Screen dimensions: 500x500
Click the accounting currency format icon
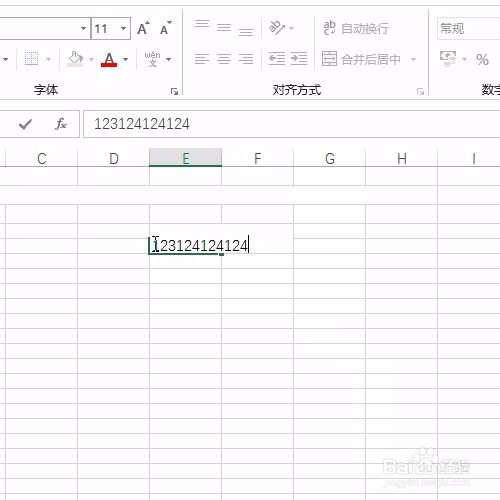coord(448,59)
